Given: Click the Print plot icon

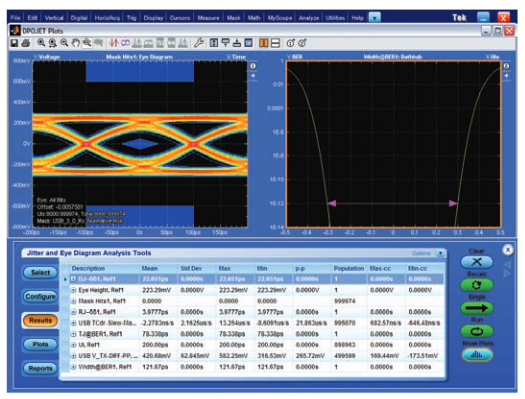Looking at the screenshot, I should click(x=26, y=43).
